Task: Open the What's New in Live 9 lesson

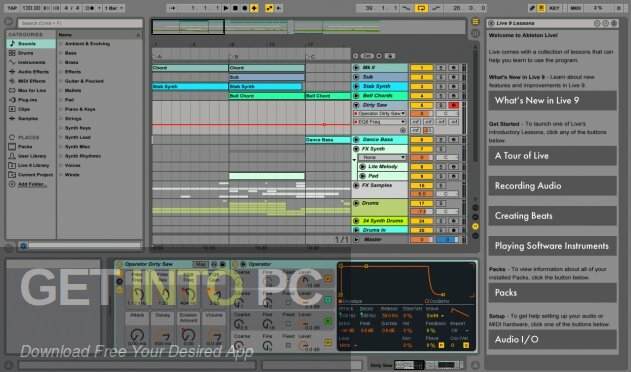Action: (552, 100)
